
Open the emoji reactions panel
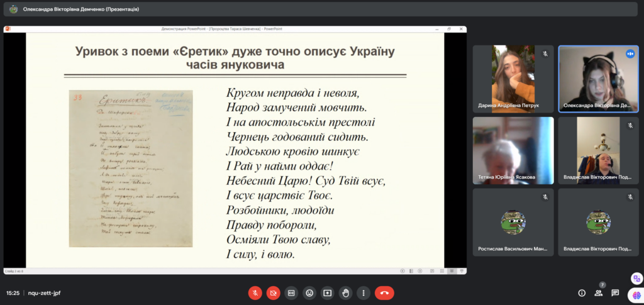309,292
